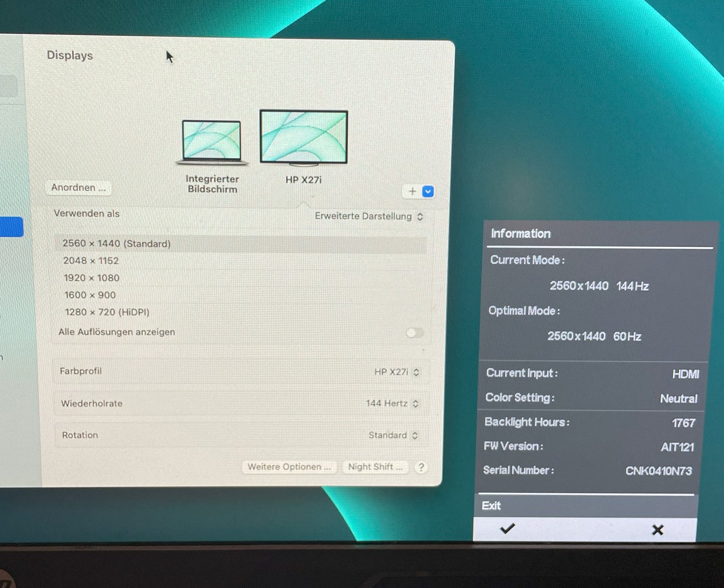The image size is (724, 588).
Task: Open the Erweiterte Darstellung dropdown
Action: [369, 216]
